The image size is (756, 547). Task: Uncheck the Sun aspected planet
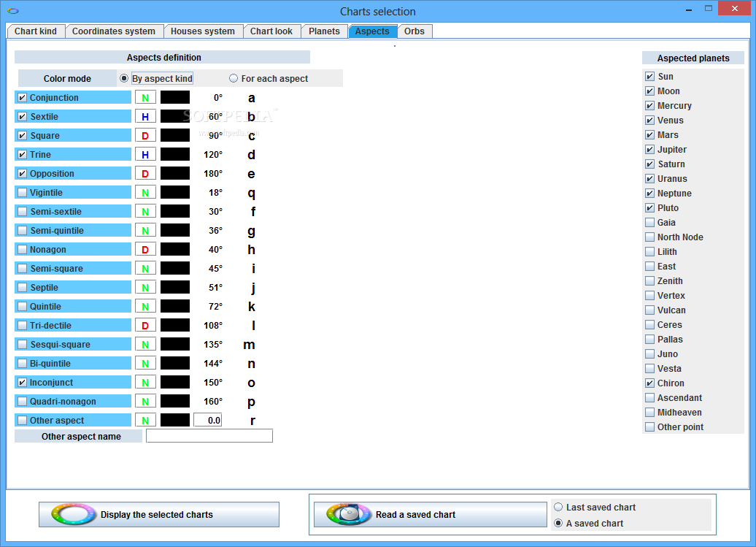[650, 76]
